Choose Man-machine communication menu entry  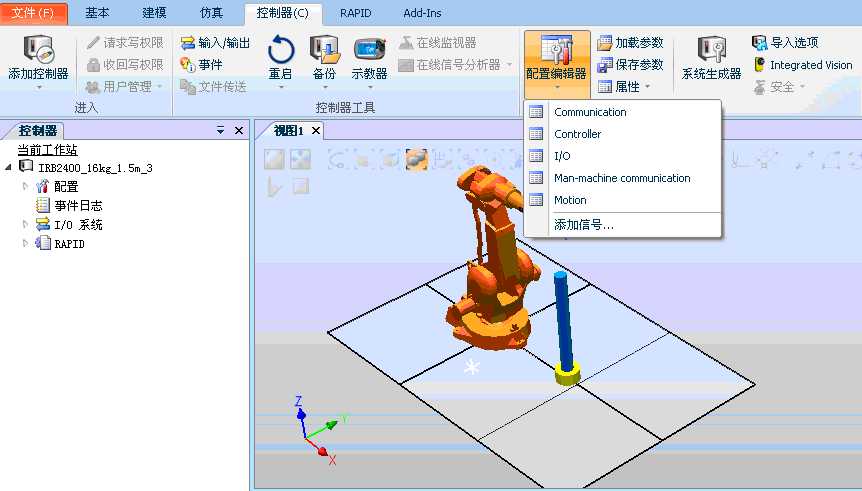[622, 178]
